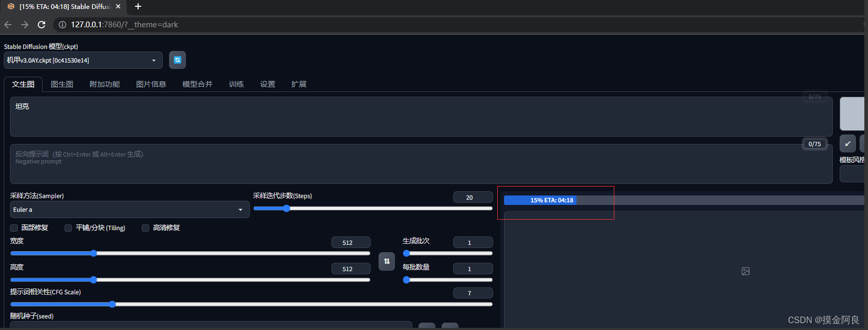This screenshot has width=868, height=330.
Task: Close the Stable Diffusion browser tab
Action: pyautogui.click(x=118, y=6)
